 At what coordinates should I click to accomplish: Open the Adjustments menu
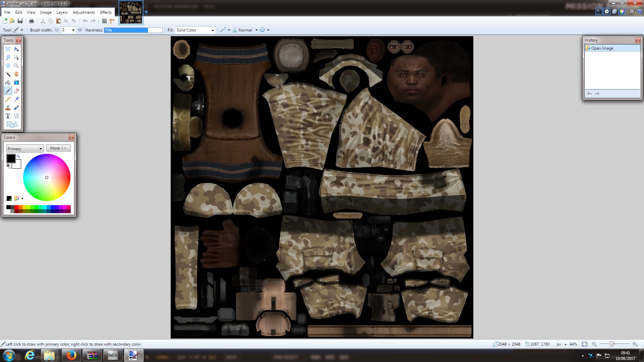84,12
